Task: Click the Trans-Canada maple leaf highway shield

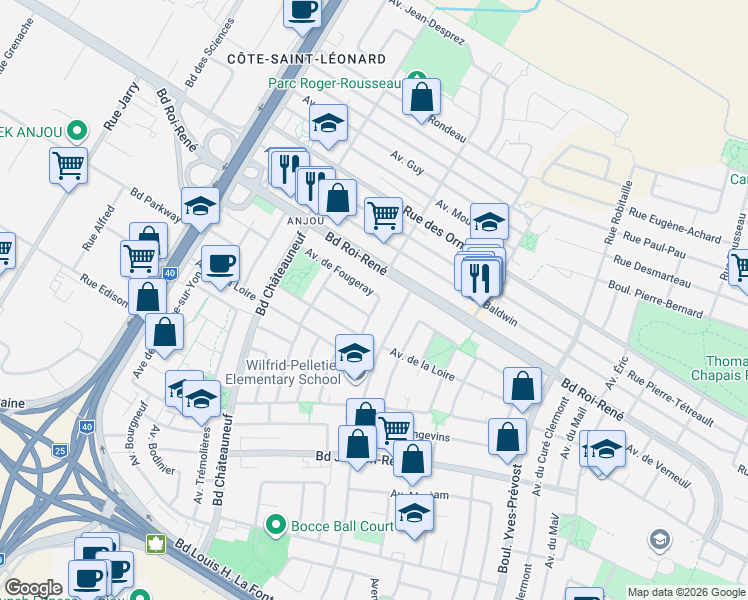Action: pyautogui.click(x=156, y=544)
